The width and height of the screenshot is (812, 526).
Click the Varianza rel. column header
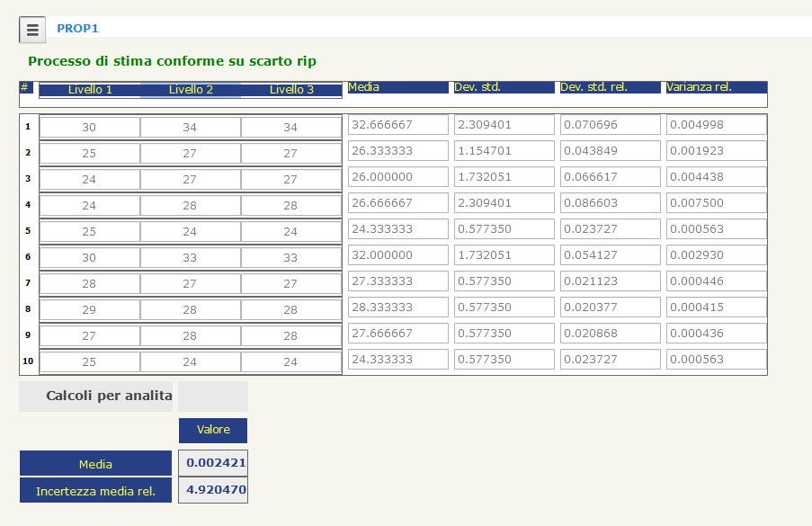coord(716,87)
